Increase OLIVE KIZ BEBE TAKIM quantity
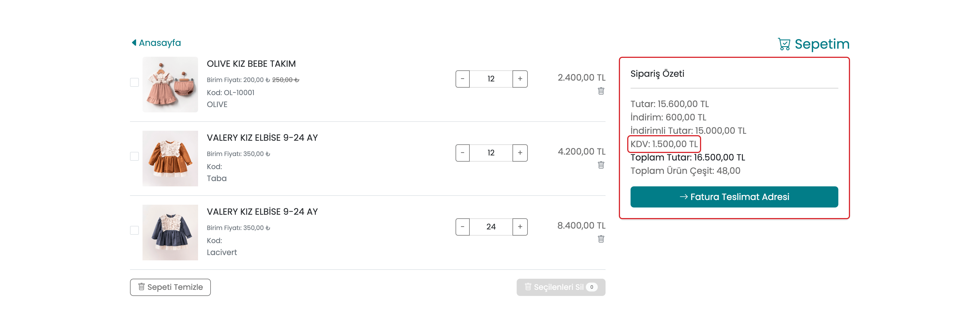980x336 pixels. coord(520,79)
